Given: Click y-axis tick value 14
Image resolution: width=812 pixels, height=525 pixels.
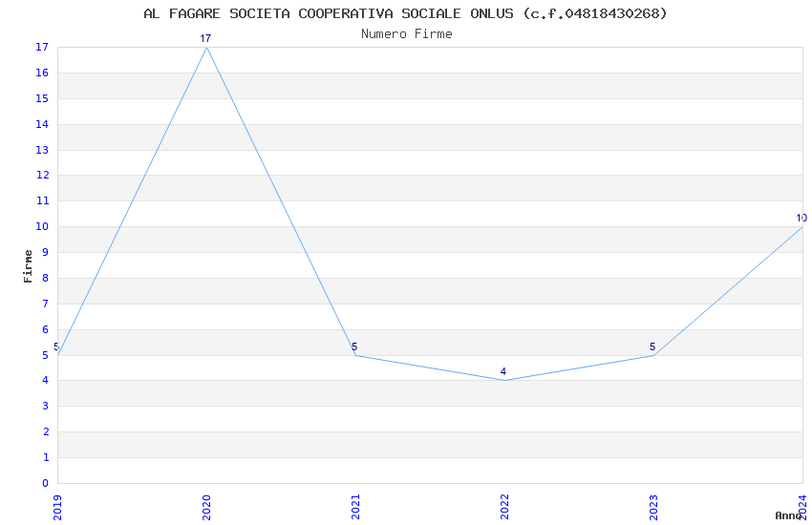Looking at the screenshot, I should click(42, 124).
